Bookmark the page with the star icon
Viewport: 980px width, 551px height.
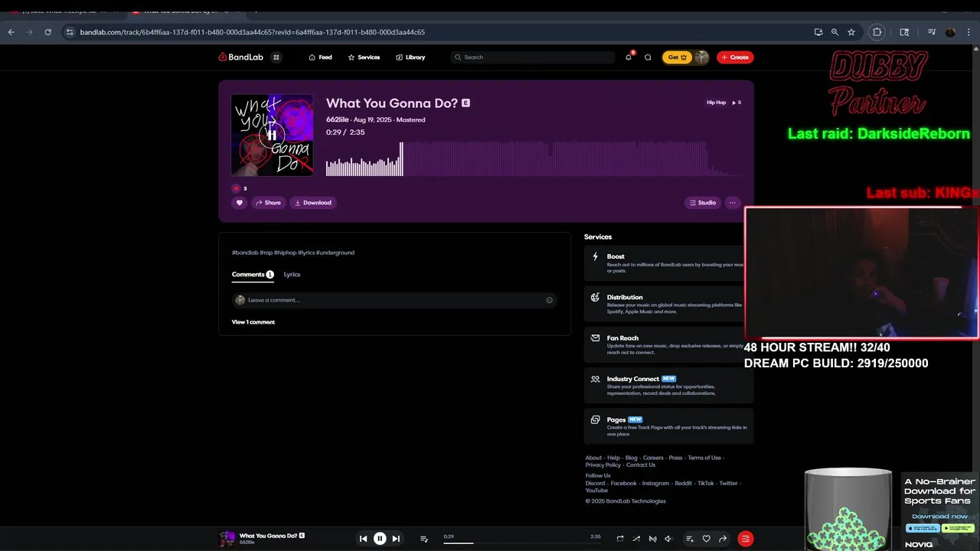(x=851, y=32)
